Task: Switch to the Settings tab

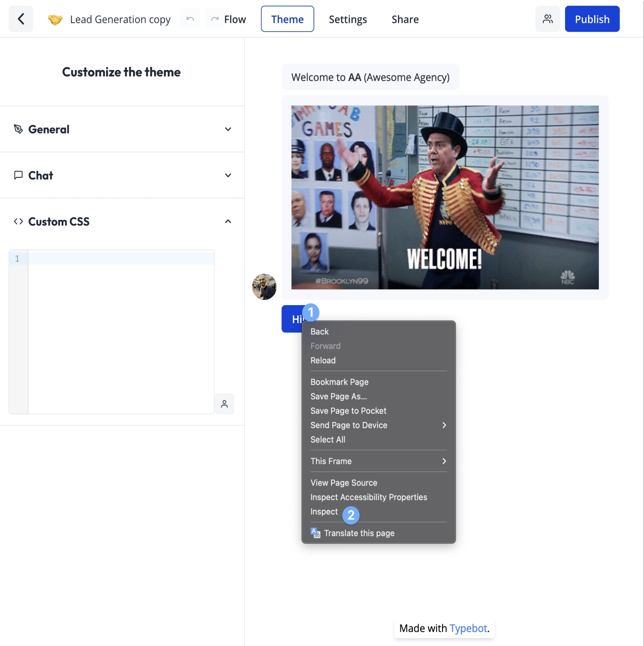Action: tap(348, 18)
